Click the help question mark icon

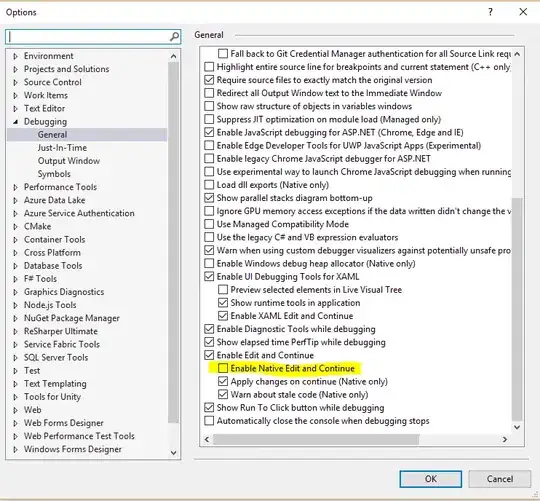pos(490,12)
